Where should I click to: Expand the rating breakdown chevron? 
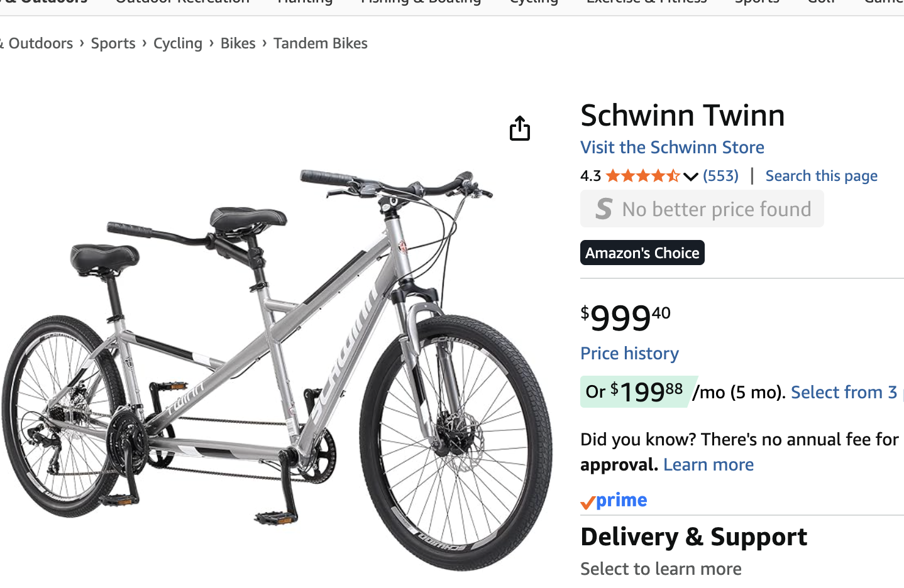click(690, 177)
